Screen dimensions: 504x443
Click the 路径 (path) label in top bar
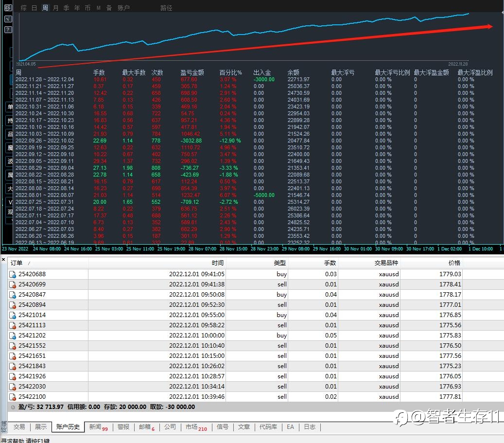click(166, 8)
